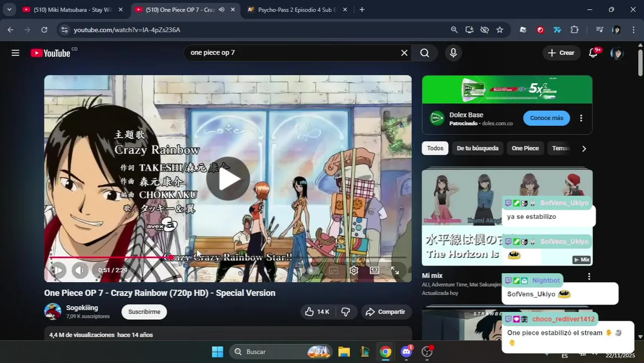Install the app via the address bar icon
Viewport: 644px width, 363px height.
coord(469,30)
